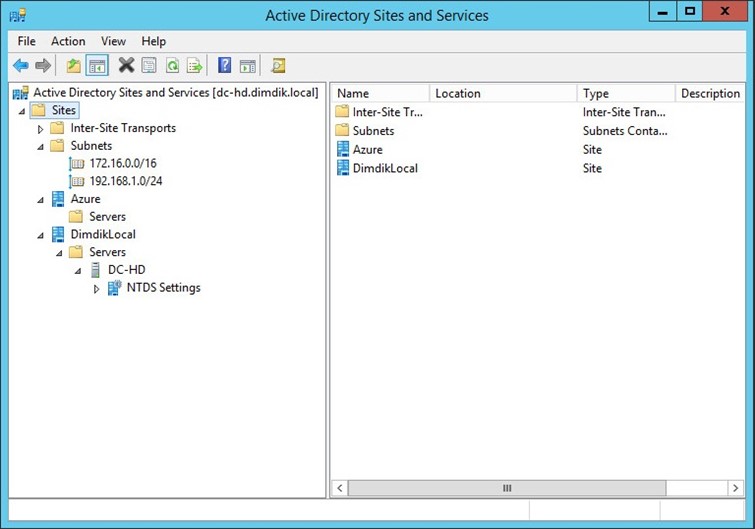
Task: Expand the Inter-Site Transports node
Action: pos(40,129)
